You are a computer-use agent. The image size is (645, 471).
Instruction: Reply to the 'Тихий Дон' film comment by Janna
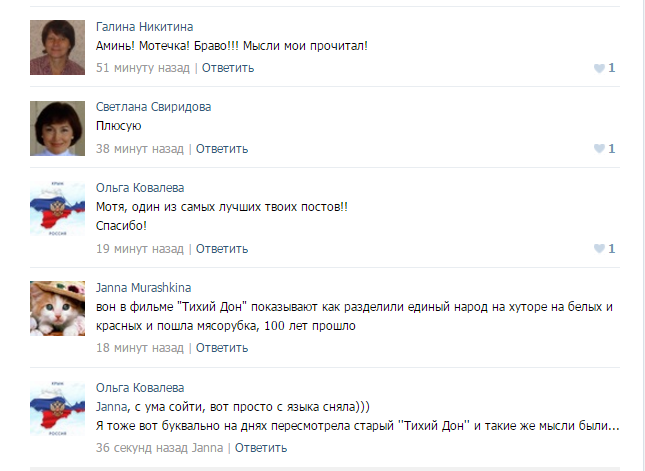tap(221, 347)
